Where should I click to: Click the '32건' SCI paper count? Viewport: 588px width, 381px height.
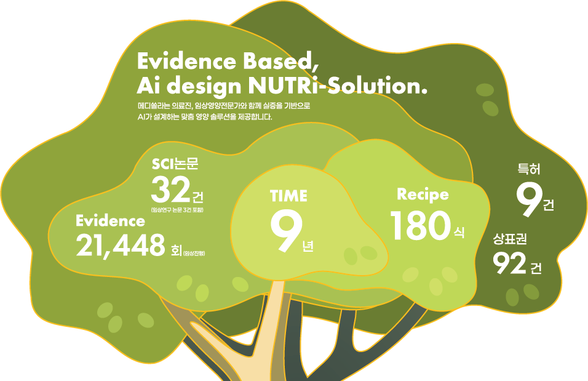point(177,190)
